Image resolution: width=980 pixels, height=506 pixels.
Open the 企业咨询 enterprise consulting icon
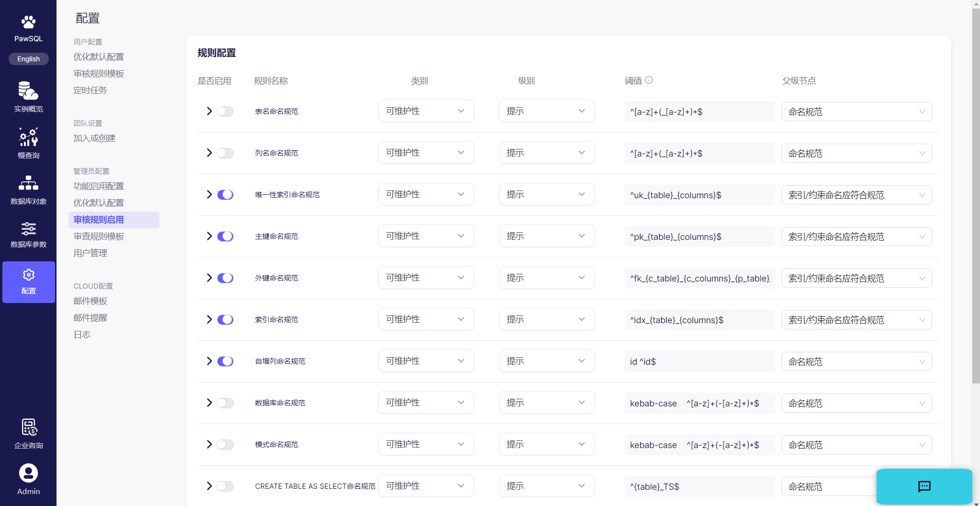[28, 427]
